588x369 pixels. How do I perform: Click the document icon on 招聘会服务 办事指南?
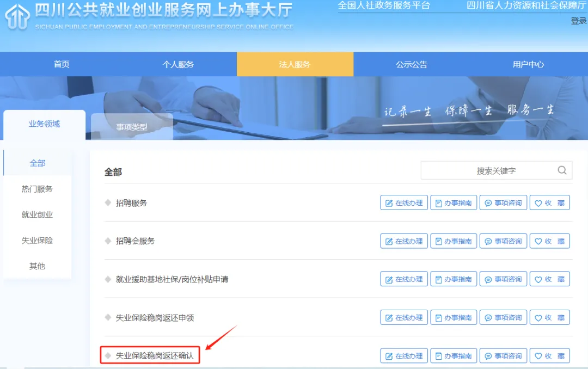coord(439,241)
